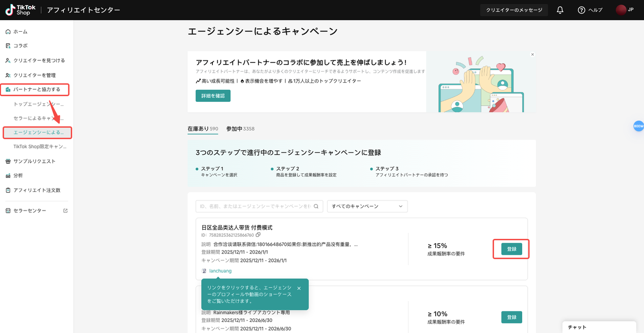Select セラーによるキャンペーン submenu item
The image size is (644, 333).
(x=39, y=118)
